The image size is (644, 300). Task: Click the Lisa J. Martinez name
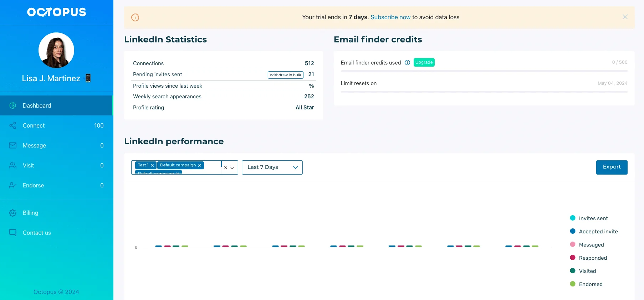(x=51, y=78)
